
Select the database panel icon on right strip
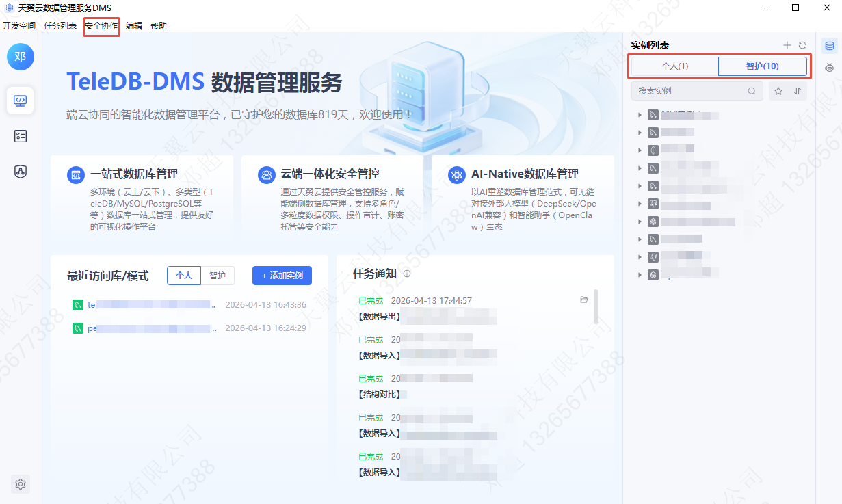pos(830,47)
